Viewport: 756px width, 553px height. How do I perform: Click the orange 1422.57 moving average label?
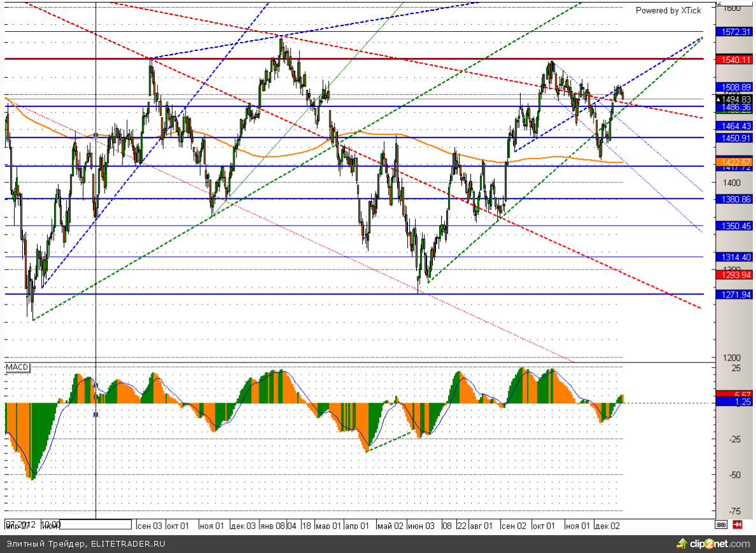734,162
